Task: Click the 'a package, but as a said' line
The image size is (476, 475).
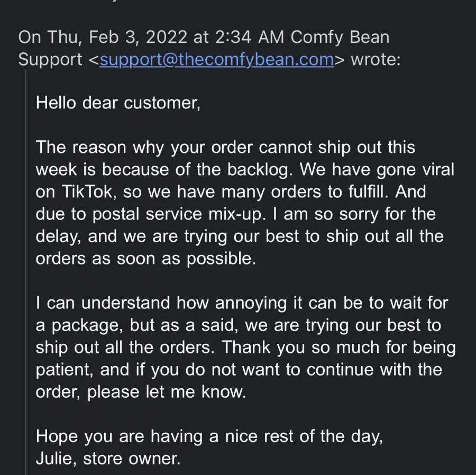Action: click(239, 325)
